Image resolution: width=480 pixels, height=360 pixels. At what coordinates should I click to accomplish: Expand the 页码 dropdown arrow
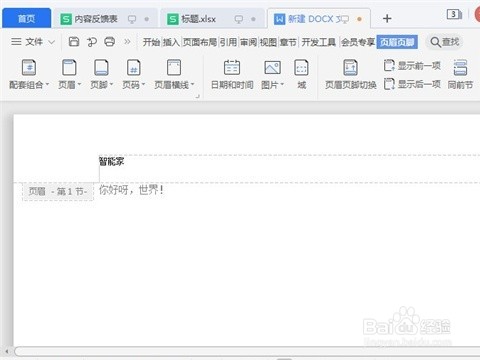pyautogui.click(x=143, y=84)
